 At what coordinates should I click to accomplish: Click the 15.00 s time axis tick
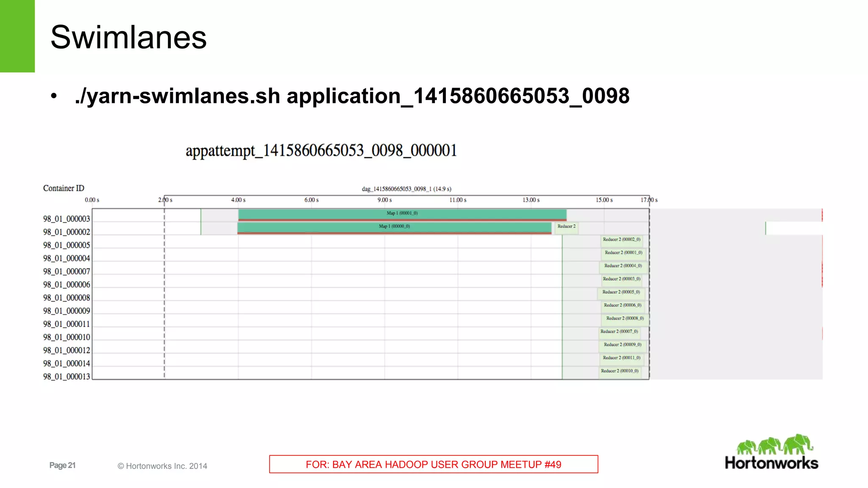click(604, 200)
